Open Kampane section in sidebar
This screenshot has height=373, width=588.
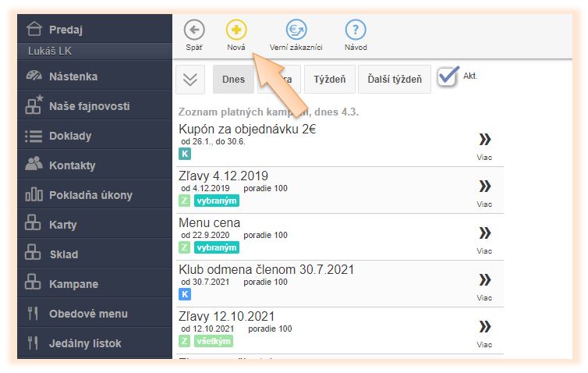[74, 284]
